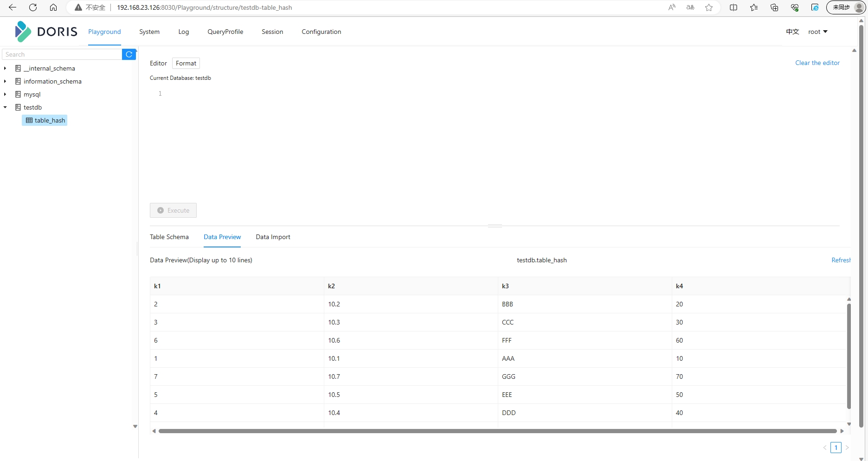Click into SQL editor line 1

coord(501,93)
